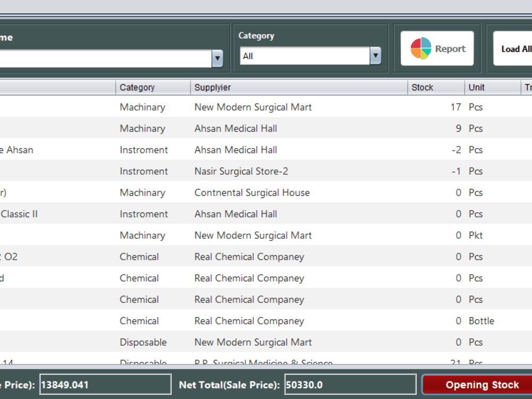
Task: Click the purchase price total field 13849.041
Action: (x=105, y=385)
